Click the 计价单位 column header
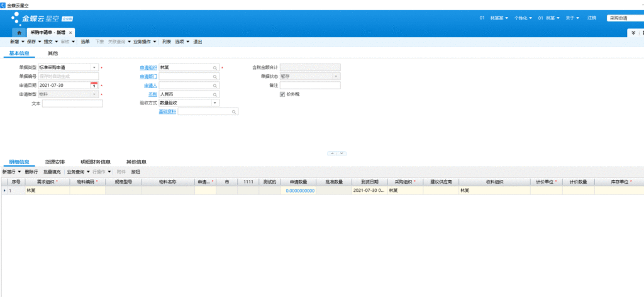The height and width of the screenshot is (297, 644). point(547,181)
